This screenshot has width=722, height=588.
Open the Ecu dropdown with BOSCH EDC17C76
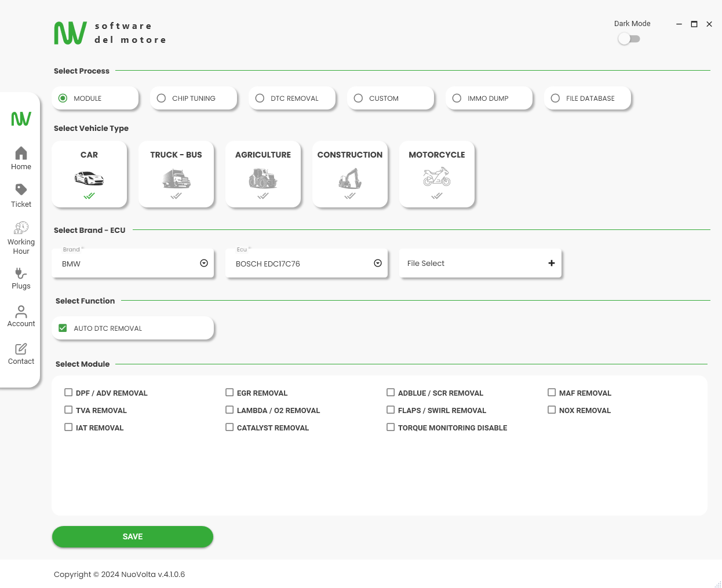click(x=377, y=263)
